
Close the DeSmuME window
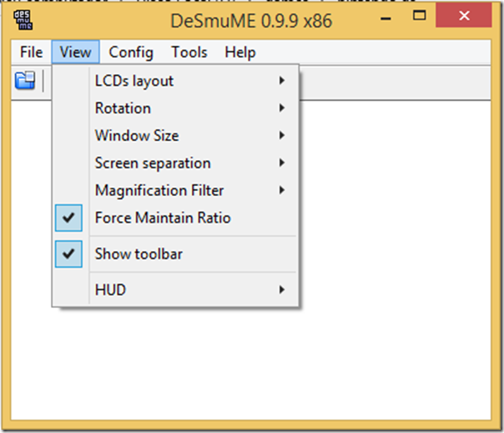point(464,16)
